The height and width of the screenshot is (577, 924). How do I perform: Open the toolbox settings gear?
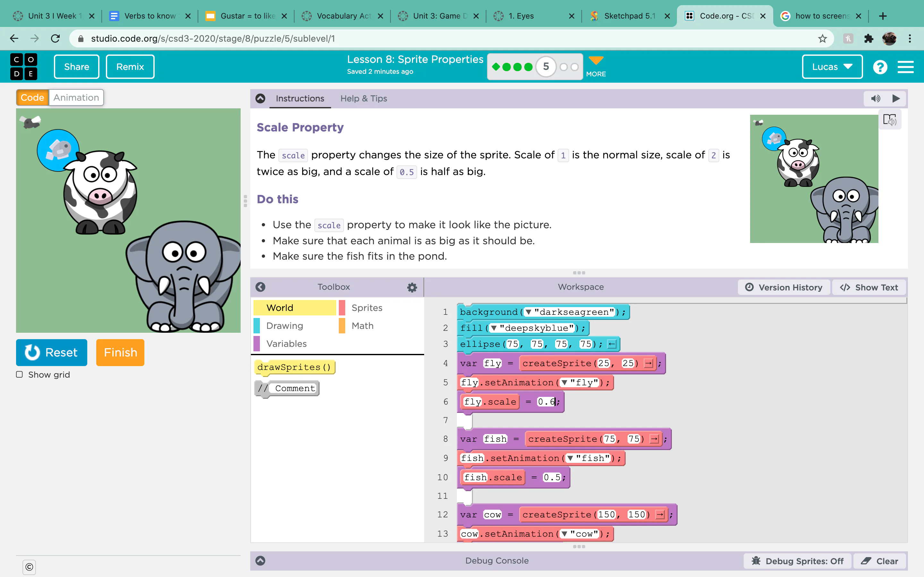pos(412,287)
